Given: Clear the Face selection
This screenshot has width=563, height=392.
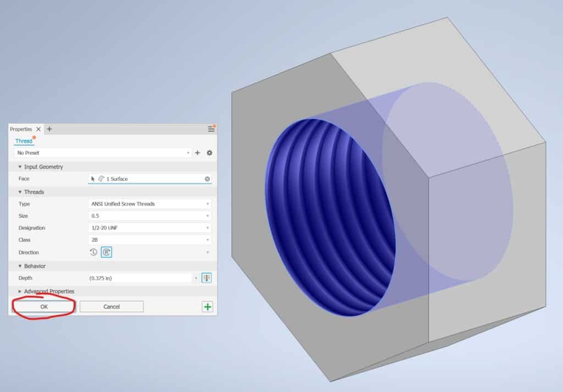Looking at the screenshot, I should coord(207,179).
